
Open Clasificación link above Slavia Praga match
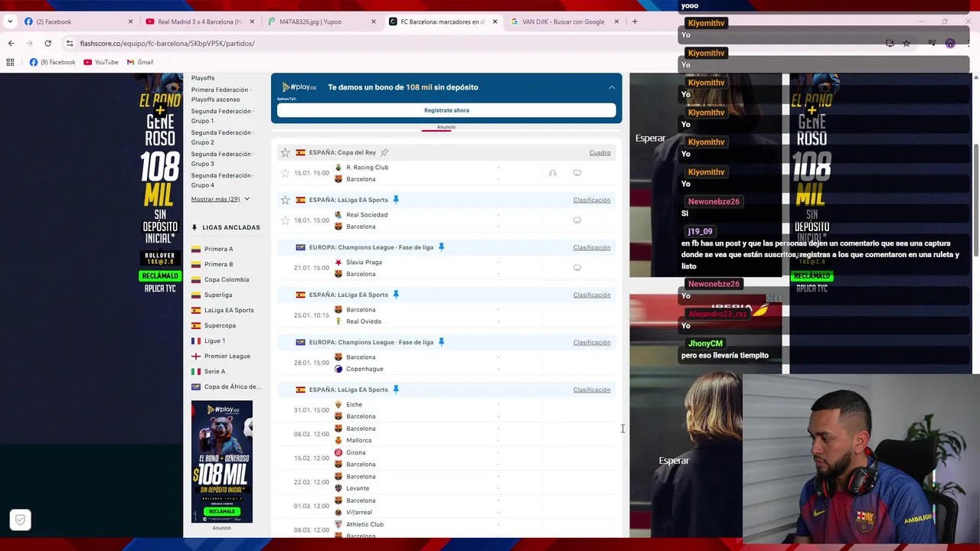pyautogui.click(x=592, y=247)
